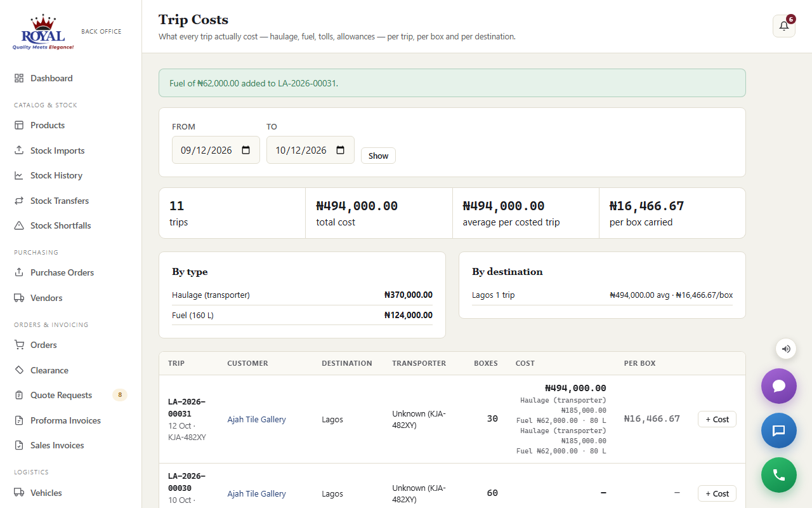The height and width of the screenshot is (508, 812).
Task: Click the FROM date field
Action: tap(216, 150)
